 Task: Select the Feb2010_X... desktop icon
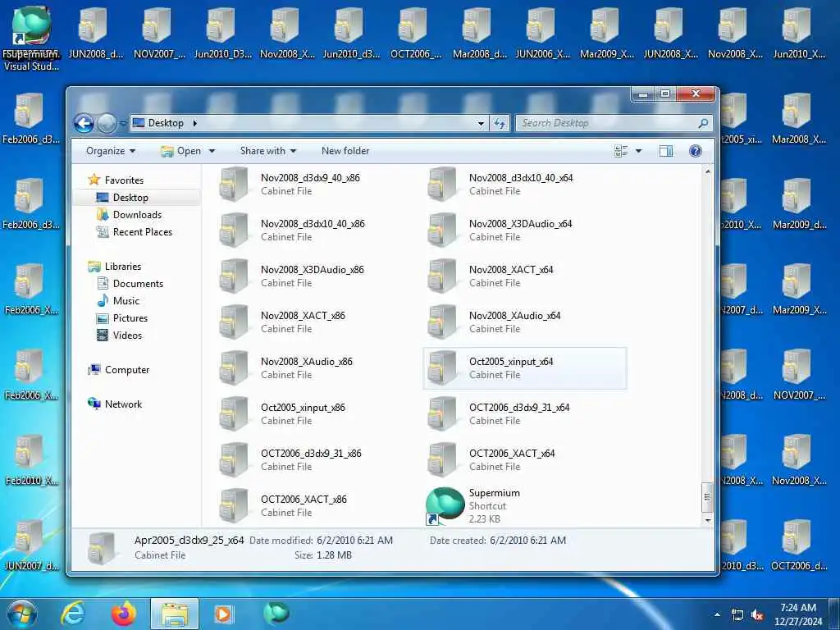point(30,461)
